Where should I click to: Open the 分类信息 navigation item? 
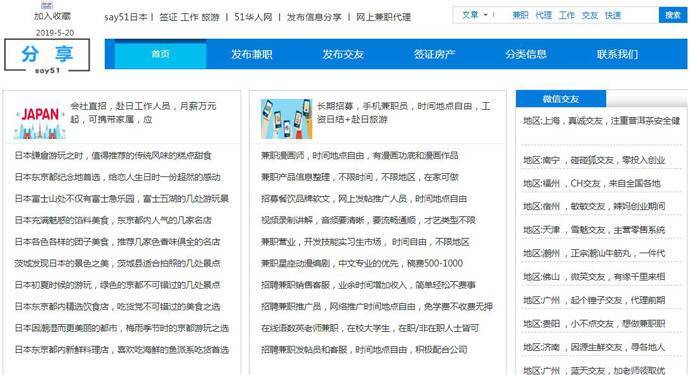click(x=526, y=54)
